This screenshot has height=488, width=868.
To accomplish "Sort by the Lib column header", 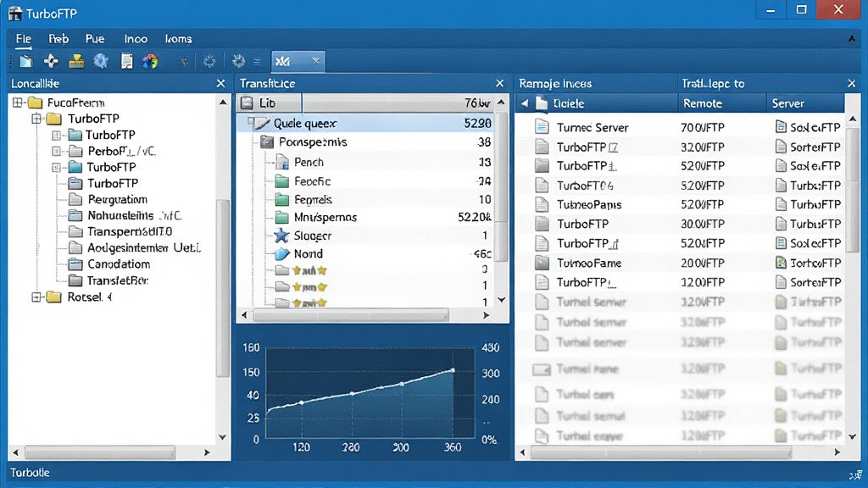I will click(269, 103).
